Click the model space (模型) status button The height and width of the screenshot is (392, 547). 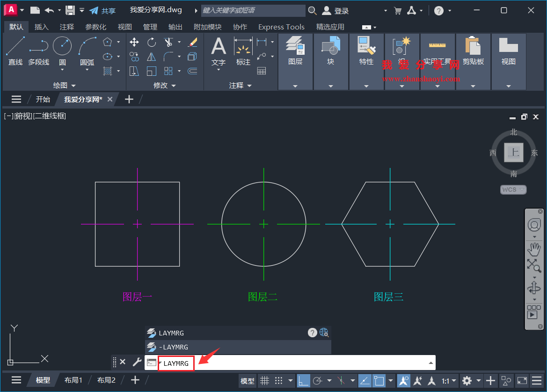(x=248, y=381)
